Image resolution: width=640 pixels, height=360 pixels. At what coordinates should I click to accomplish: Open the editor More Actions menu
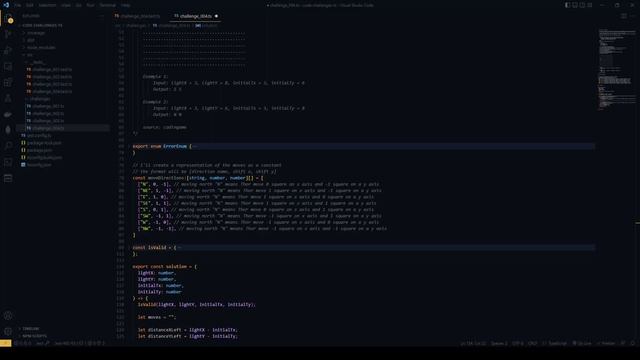tap(633, 16)
